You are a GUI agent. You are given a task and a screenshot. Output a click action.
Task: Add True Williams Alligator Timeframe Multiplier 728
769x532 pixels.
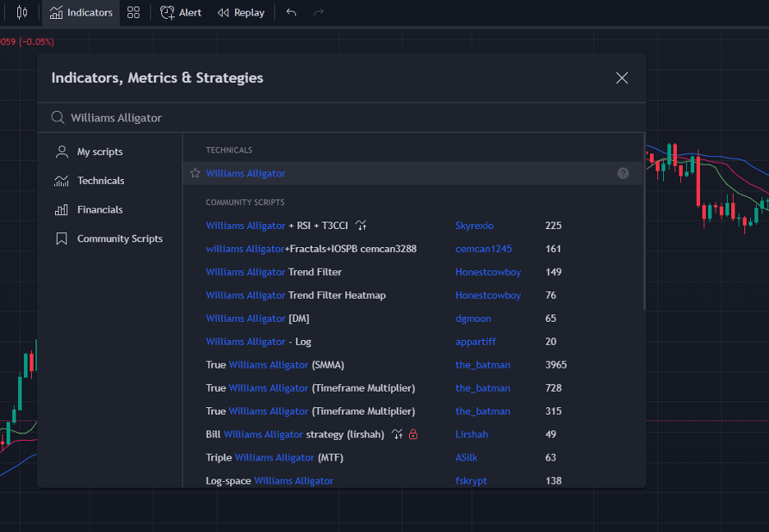click(311, 388)
